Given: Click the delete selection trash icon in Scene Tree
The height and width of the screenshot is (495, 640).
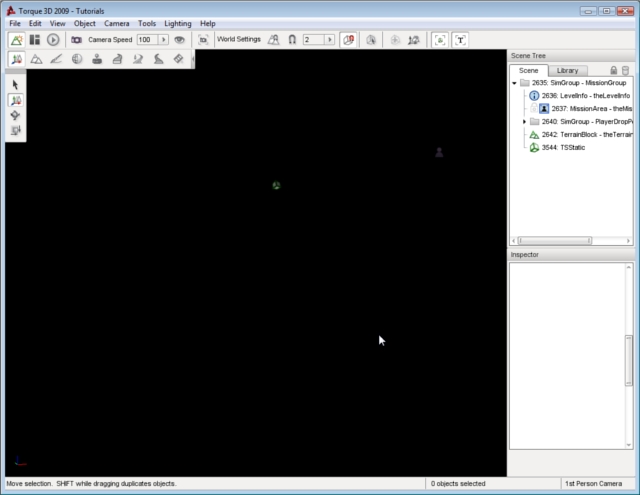Looking at the screenshot, I should click(x=625, y=71).
